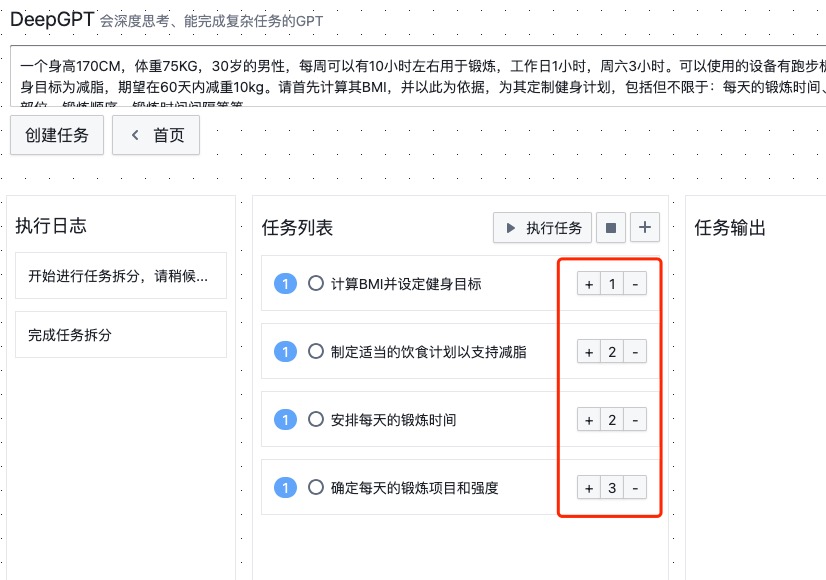Click minus stepper on 安排每天的锻炼时间 row
Screen dimensions: 826x580
coord(635,420)
